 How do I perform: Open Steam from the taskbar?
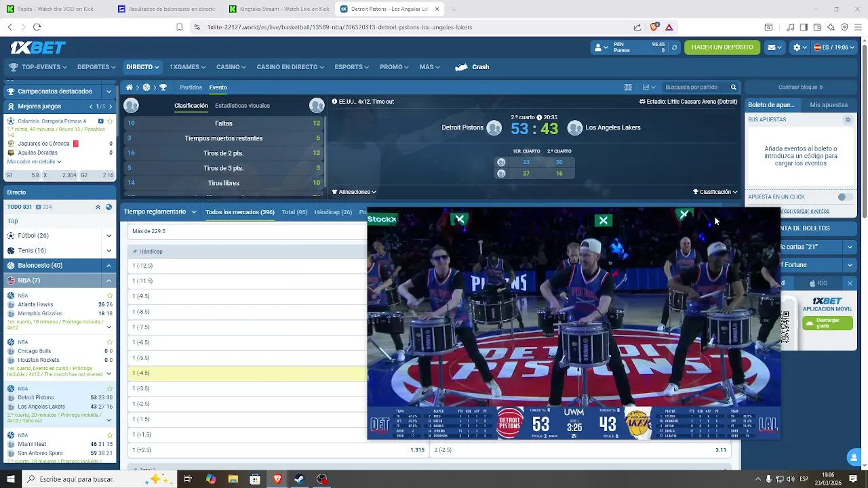click(x=299, y=479)
